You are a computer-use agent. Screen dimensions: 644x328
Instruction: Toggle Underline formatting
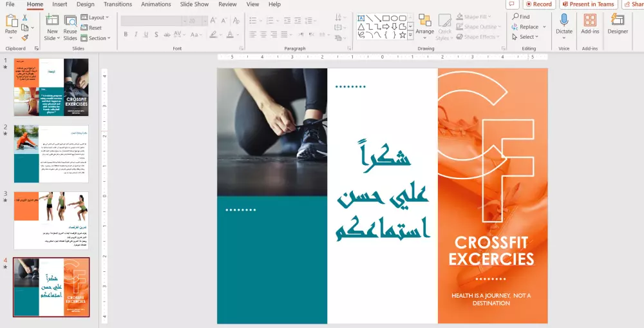coord(146,35)
